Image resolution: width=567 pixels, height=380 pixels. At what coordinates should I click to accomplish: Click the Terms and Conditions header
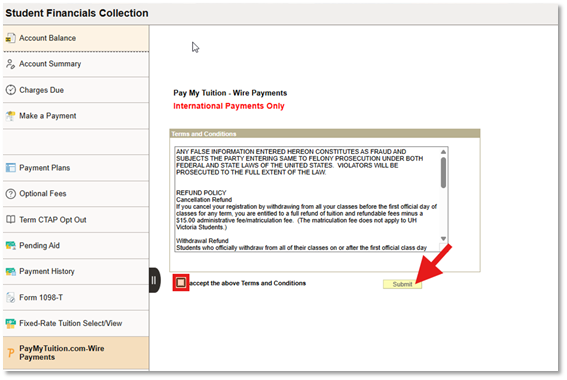click(x=325, y=134)
